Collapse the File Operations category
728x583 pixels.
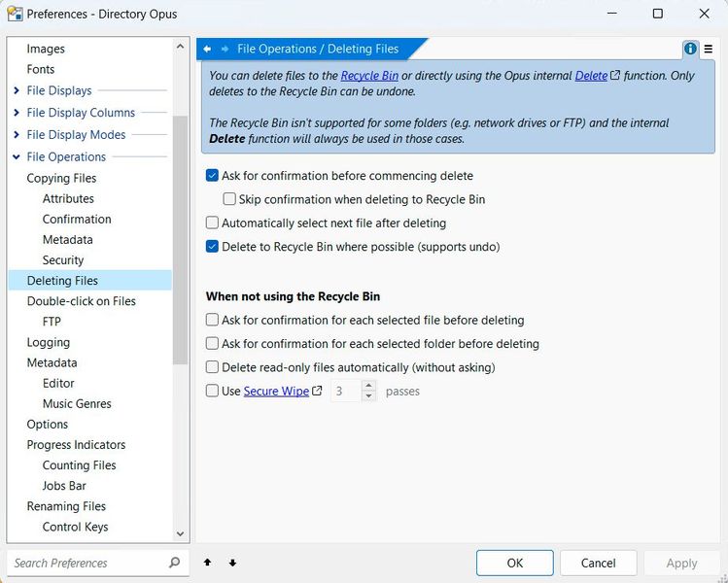[17, 156]
